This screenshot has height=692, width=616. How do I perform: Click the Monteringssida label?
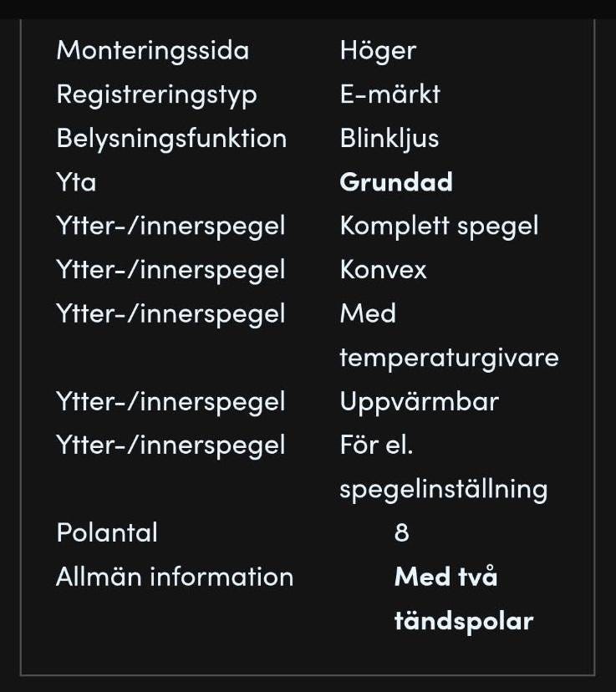(152, 50)
